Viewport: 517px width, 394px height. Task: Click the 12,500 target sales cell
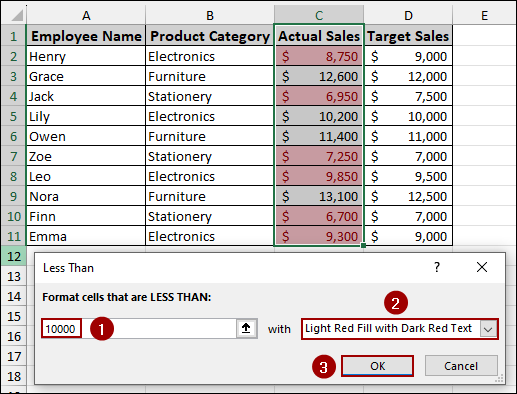(408, 196)
